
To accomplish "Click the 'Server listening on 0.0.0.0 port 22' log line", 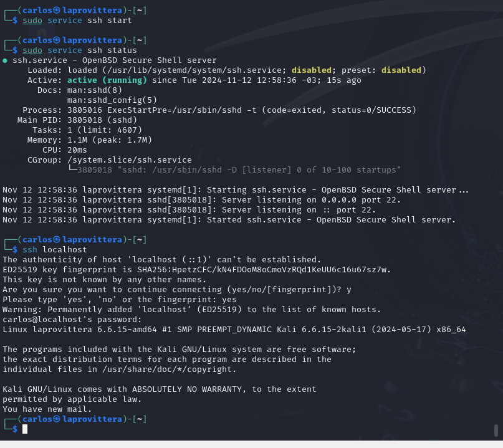I will click(201, 200).
